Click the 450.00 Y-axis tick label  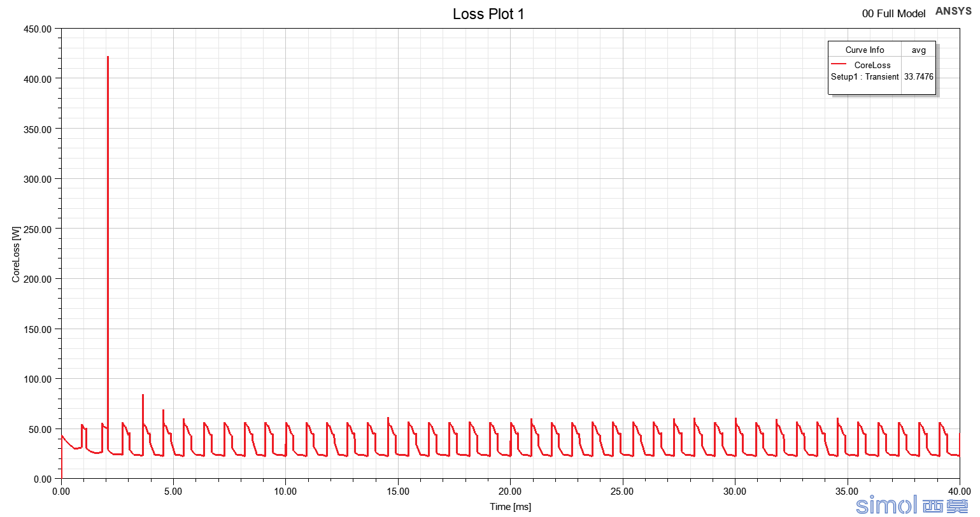38,29
